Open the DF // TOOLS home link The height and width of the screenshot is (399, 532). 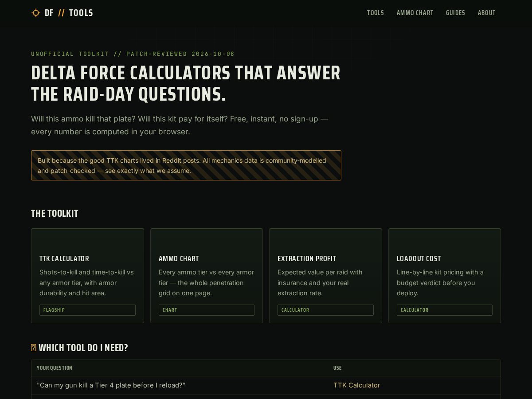[x=62, y=13]
